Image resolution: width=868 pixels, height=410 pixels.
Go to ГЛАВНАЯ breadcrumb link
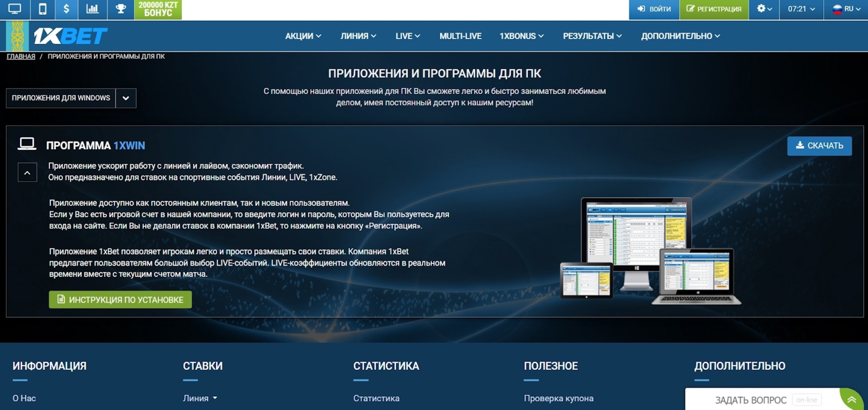(21, 56)
